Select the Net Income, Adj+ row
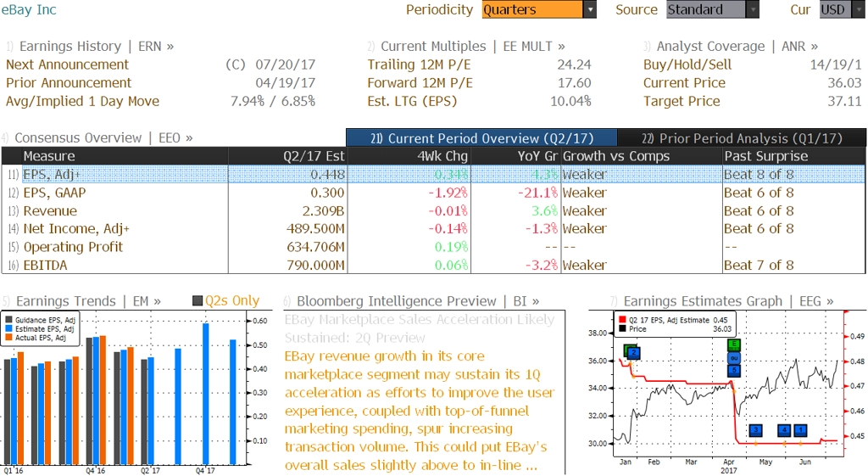The height and width of the screenshot is (476, 868). point(433,229)
